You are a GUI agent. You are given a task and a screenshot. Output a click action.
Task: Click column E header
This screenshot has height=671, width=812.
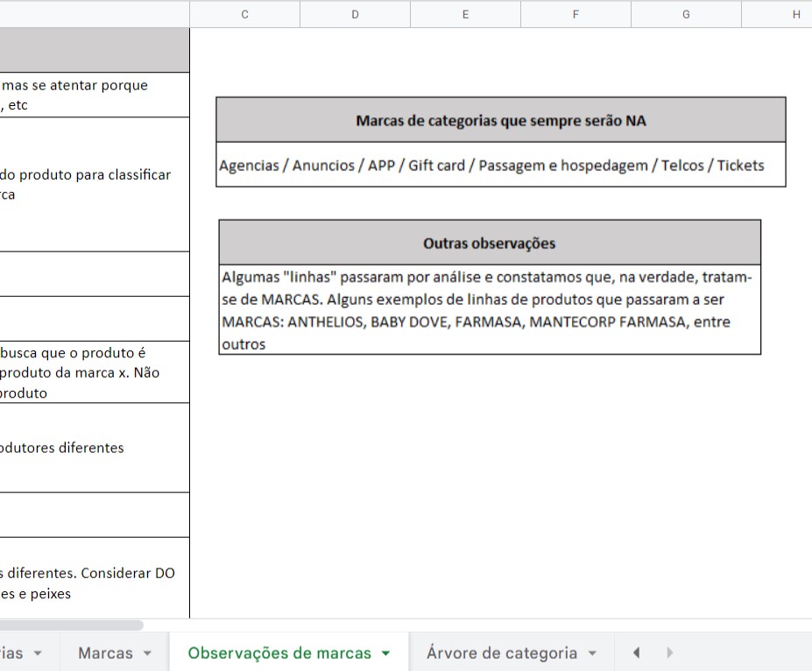[x=465, y=14]
